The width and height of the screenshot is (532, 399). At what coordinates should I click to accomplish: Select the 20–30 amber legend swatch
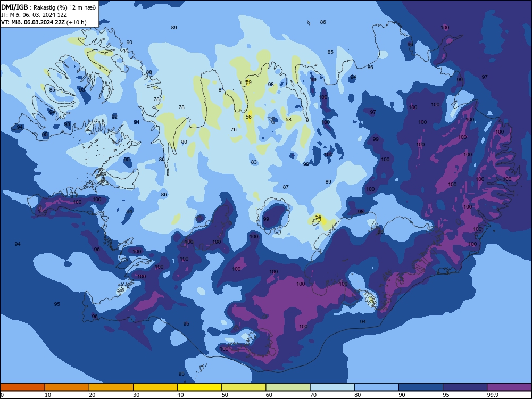coord(111,387)
